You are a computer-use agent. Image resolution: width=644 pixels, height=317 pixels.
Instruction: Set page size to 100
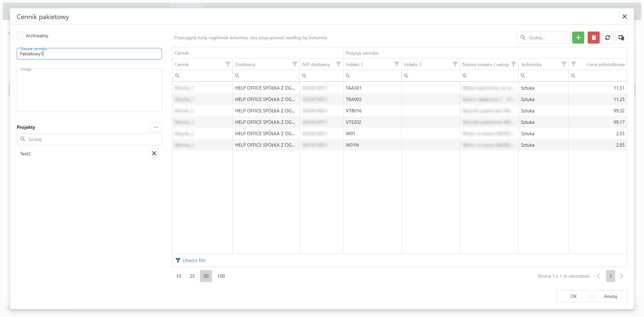(x=221, y=276)
